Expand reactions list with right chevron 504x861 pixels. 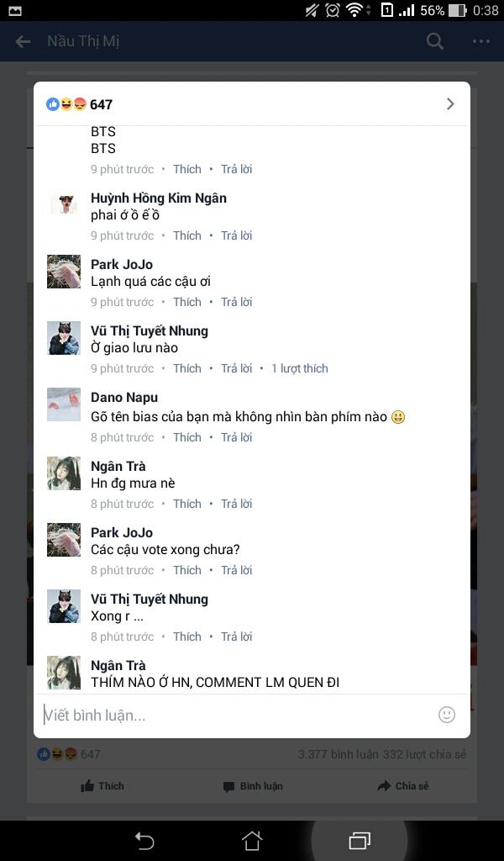450,103
